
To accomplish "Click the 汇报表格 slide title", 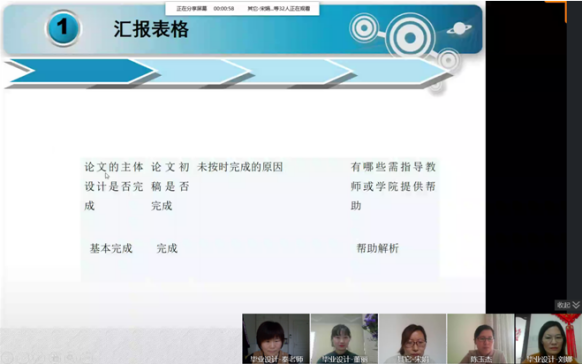I will (x=151, y=29).
